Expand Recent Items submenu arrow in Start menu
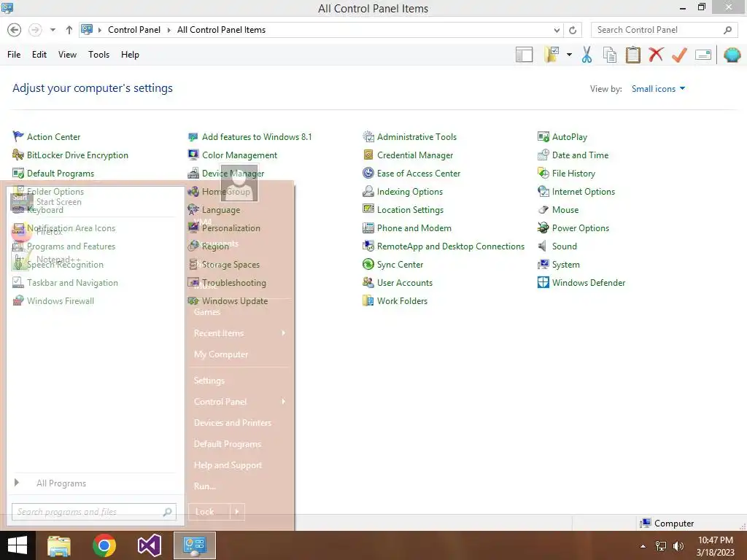The width and height of the screenshot is (747, 560). (x=284, y=332)
